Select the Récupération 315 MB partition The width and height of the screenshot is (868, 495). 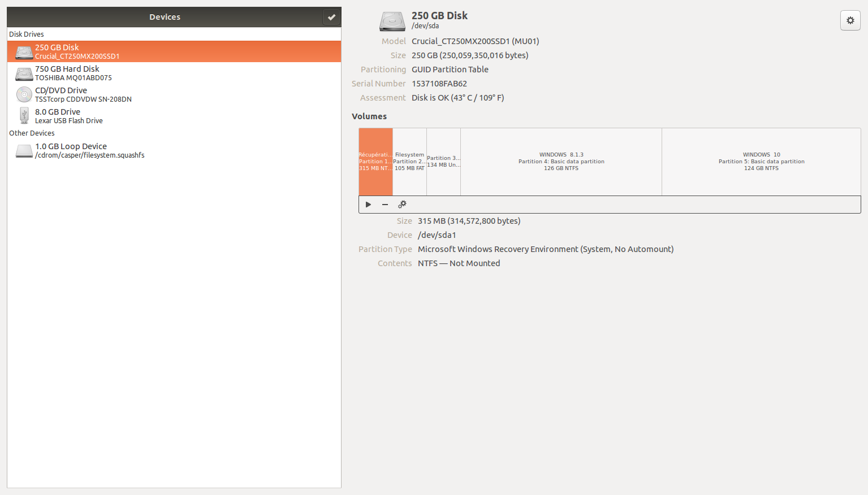(x=375, y=162)
